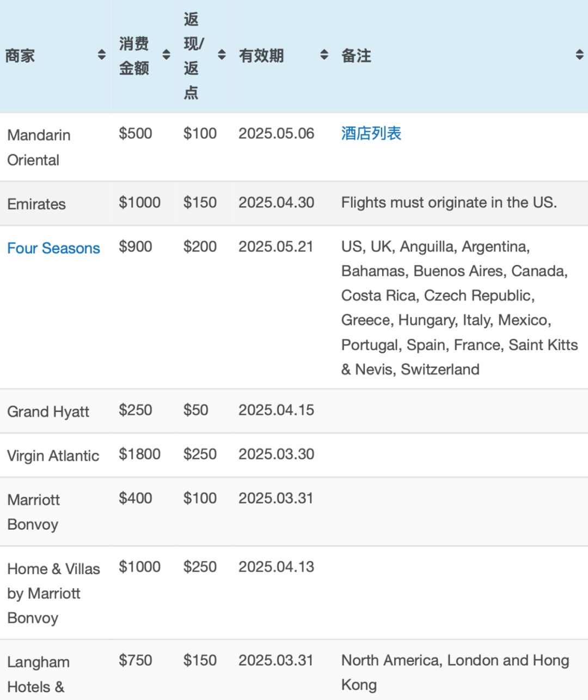The height and width of the screenshot is (700, 588).
Task: Click the $1000 spend amount for Emirates
Action: (140, 202)
